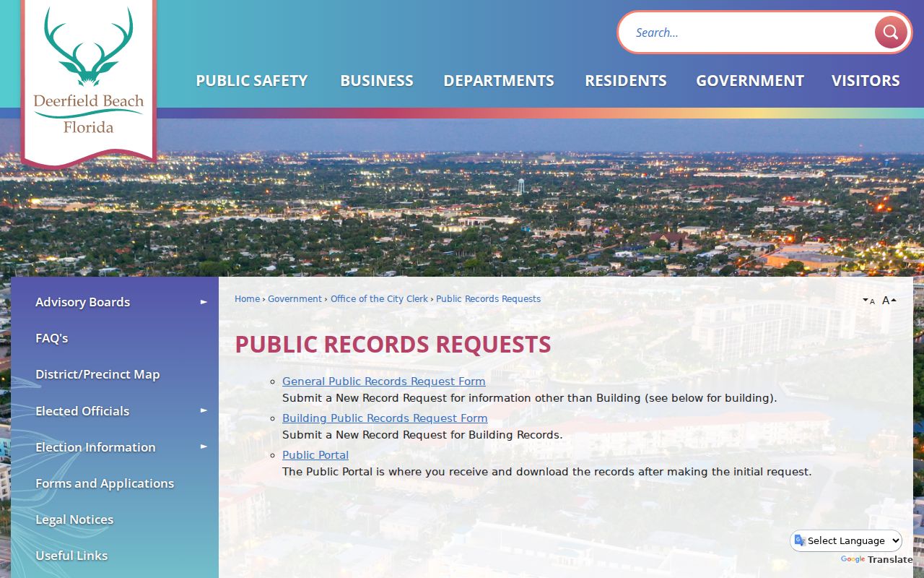This screenshot has height=578, width=924.
Task: Open the Public Safety menu
Action: [x=252, y=80]
